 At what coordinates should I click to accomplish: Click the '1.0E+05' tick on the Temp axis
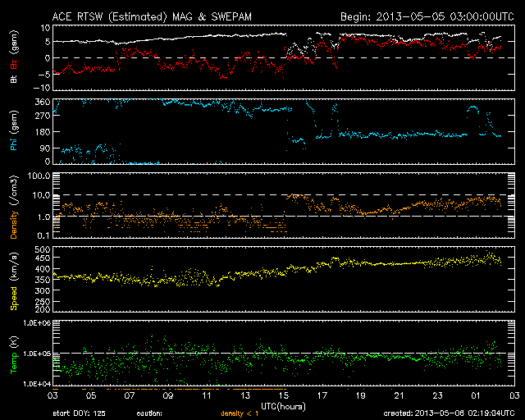[x=37, y=354]
